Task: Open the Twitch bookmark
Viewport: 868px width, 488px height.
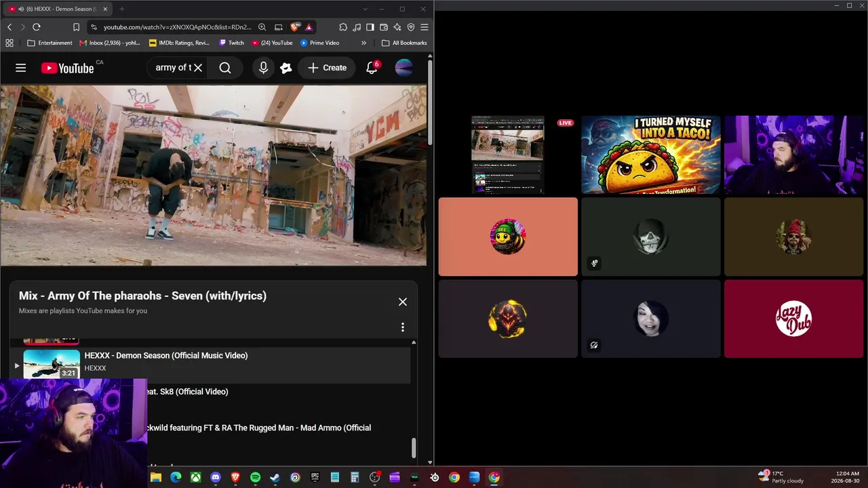Action: [x=232, y=43]
